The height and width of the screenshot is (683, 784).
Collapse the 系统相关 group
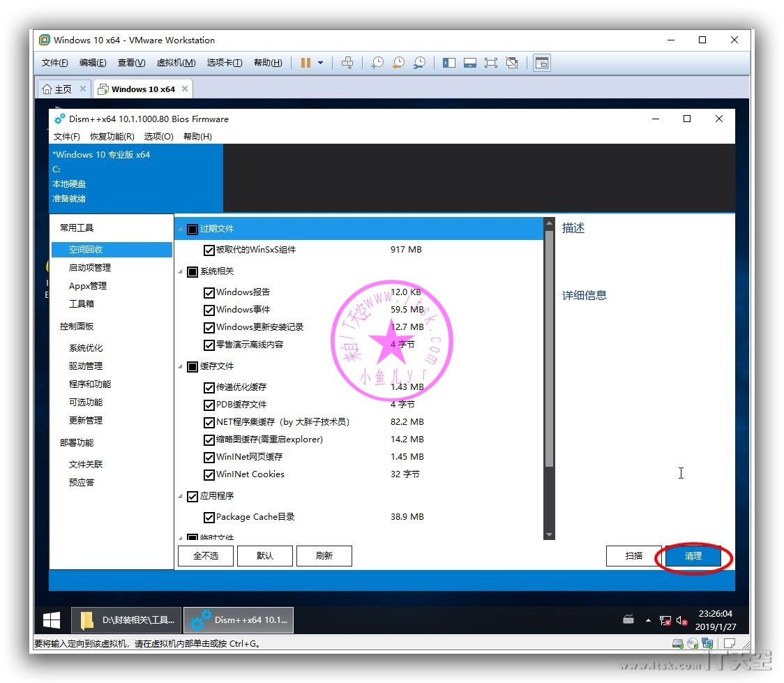coord(181,271)
